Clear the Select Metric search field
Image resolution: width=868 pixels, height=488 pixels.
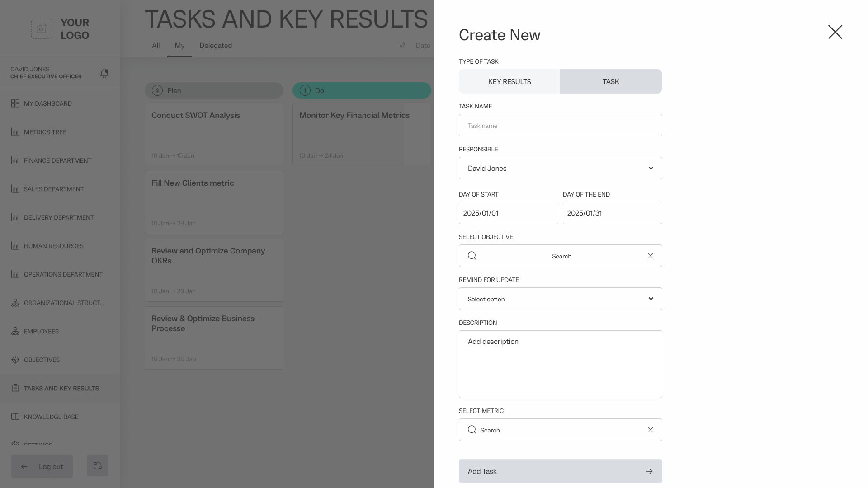click(651, 430)
